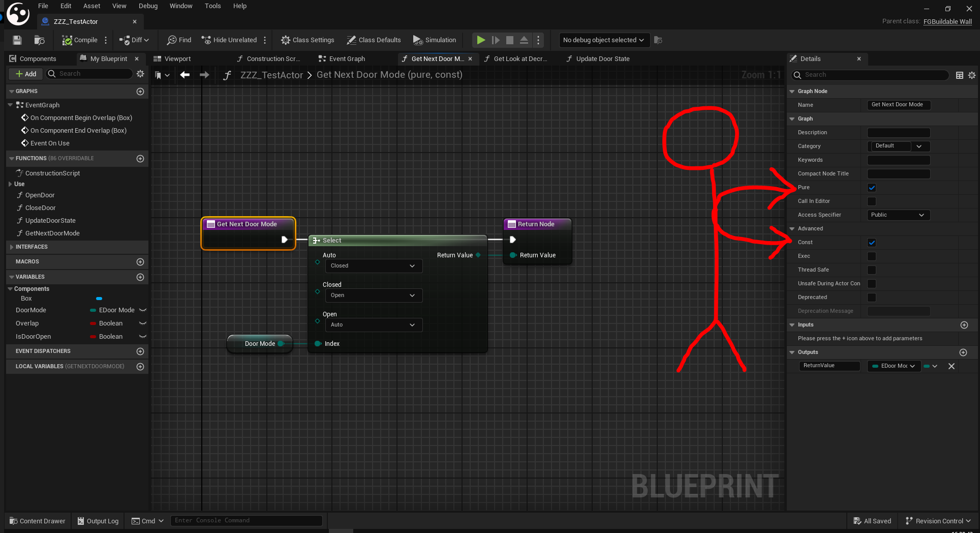Click the FGBuildable Wall parent class link

[947, 21]
